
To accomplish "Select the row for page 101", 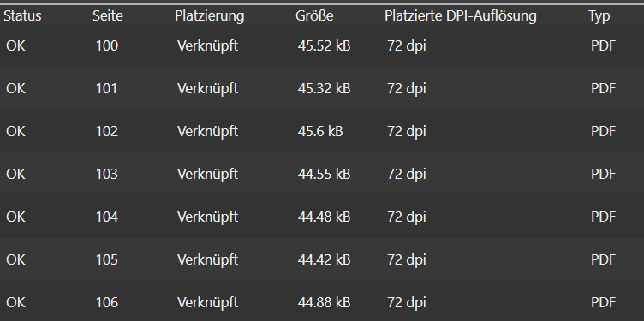I will click(x=322, y=88).
